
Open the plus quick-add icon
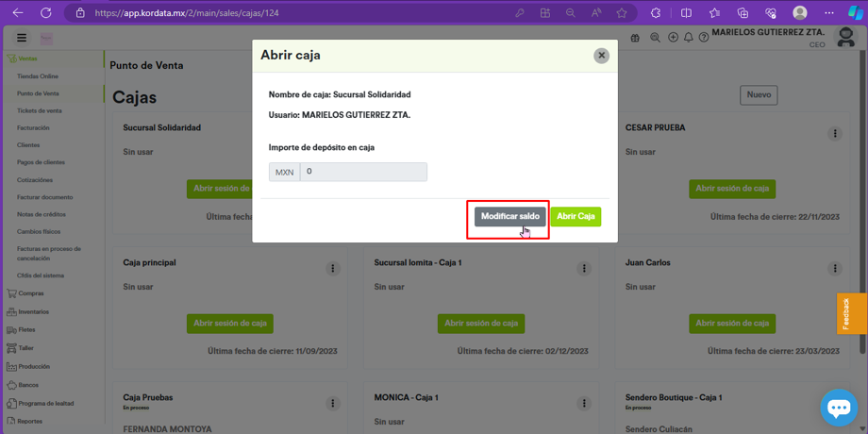pyautogui.click(x=672, y=38)
